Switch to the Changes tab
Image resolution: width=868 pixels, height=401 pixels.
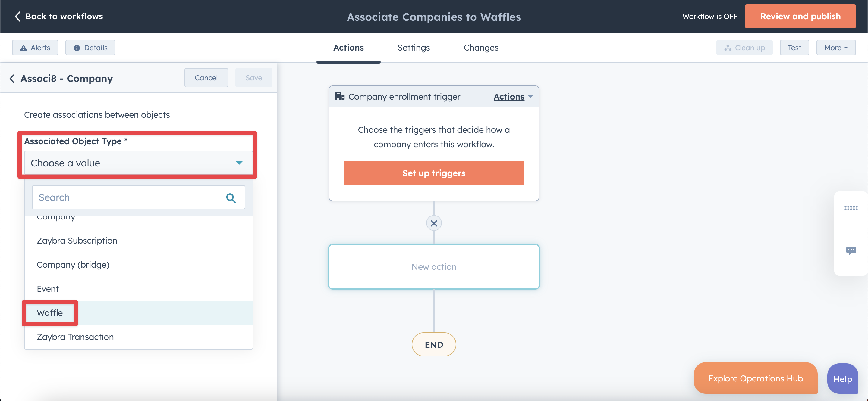481,48
